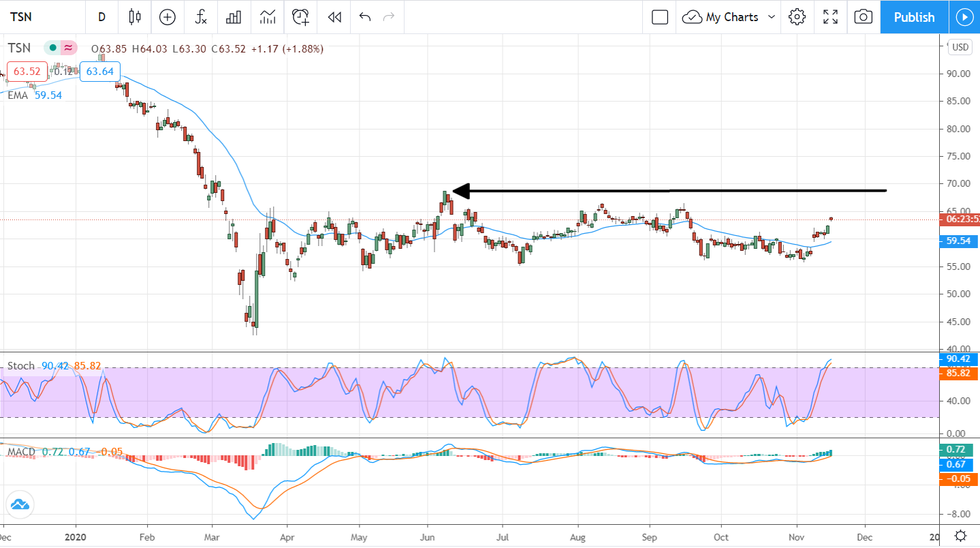Toggle fullscreen mode
This screenshot has height=548, width=980.
[830, 17]
